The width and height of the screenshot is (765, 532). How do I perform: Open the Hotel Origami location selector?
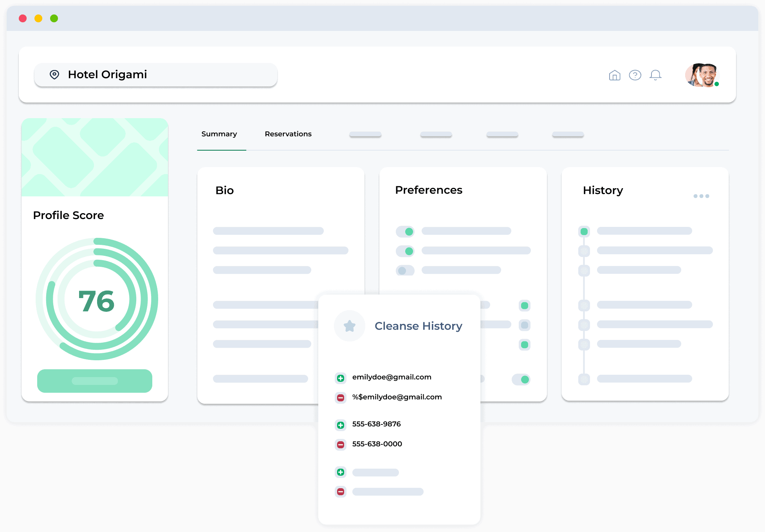(156, 75)
